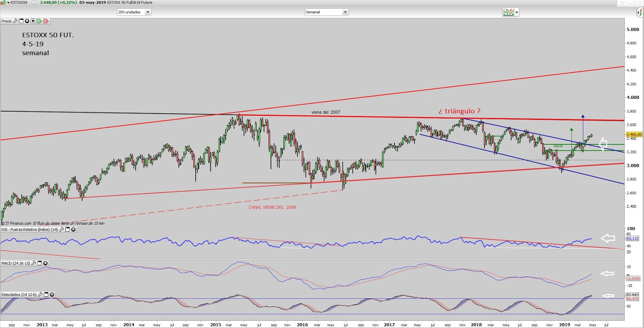Click the 65,115 RSI value tag
644x328 pixels.
click(x=632, y=238)
